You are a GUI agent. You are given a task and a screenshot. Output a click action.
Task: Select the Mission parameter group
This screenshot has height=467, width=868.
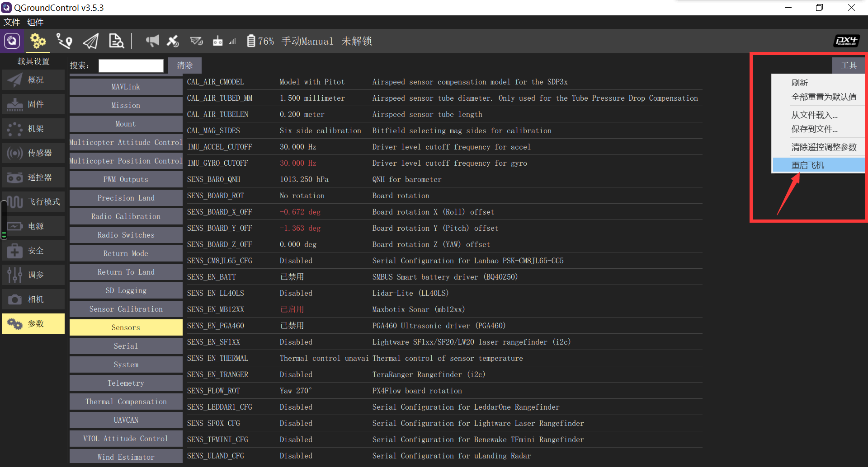coord(126,105)
